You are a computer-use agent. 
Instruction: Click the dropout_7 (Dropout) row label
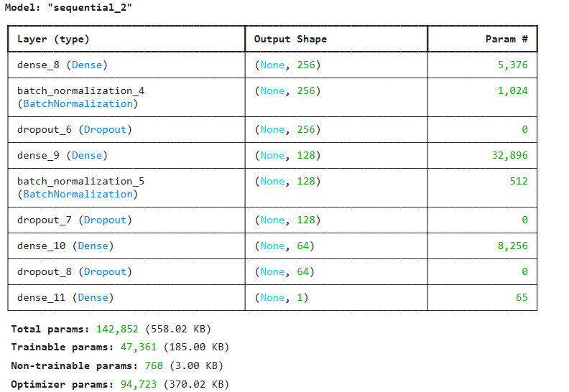pyautogui.click(x=74, y=220)
